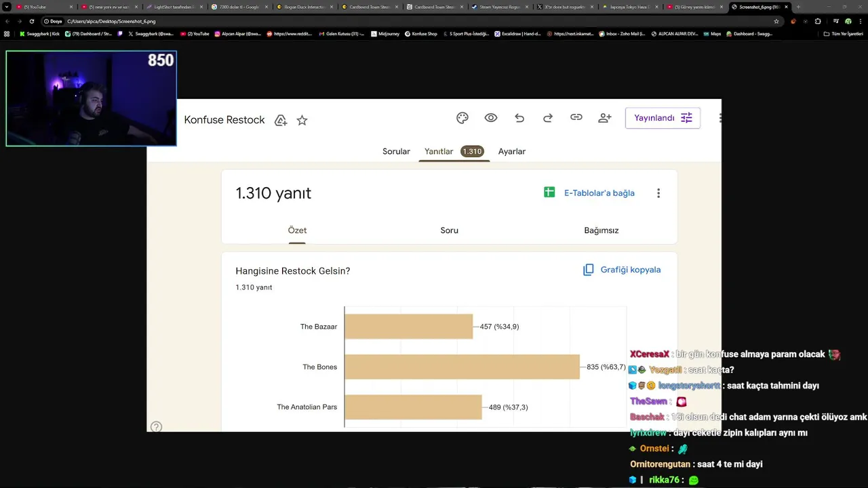
Task: Click the add collaborator person icon
Action: coord(605,118)
